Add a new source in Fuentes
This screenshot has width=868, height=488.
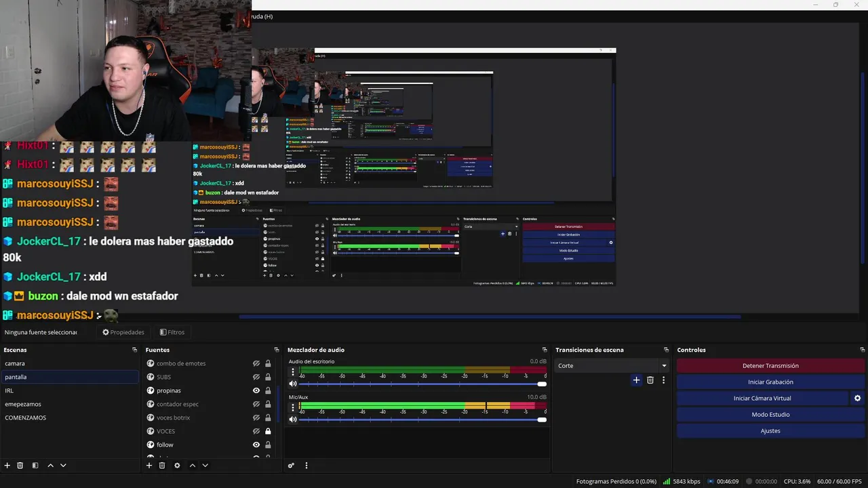point(149,466)
